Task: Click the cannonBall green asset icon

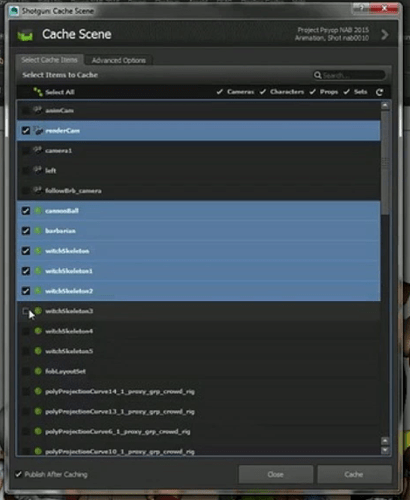Action: tap(38, 210)
